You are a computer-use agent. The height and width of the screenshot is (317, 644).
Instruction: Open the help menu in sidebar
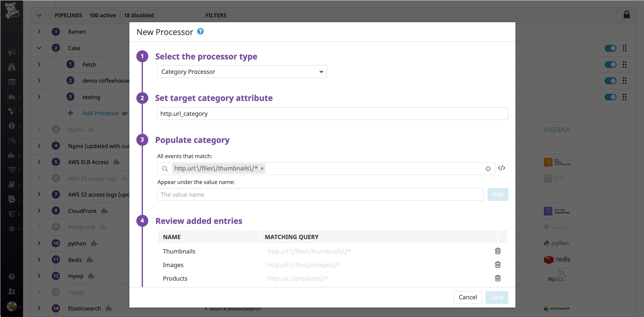point(11,277)
